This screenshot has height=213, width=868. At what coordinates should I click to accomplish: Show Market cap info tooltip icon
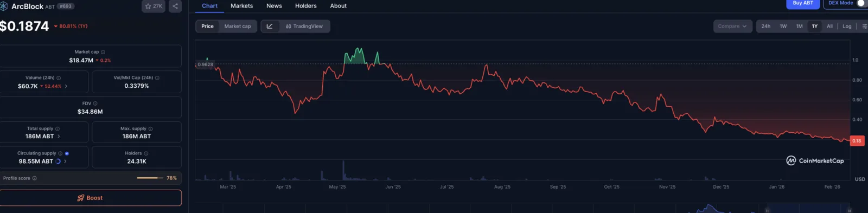103,52
